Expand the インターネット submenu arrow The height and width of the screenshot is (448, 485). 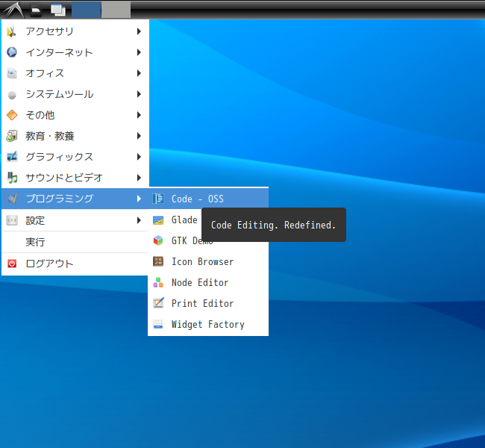pyautogui.click(x=139, y=52)
